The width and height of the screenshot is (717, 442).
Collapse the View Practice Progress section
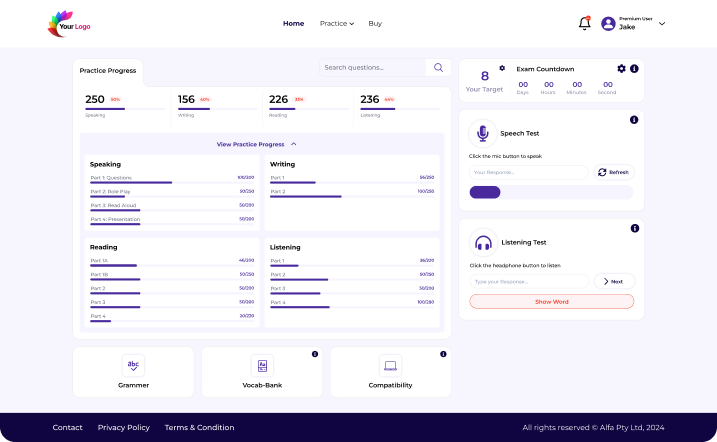pos(293,144)
